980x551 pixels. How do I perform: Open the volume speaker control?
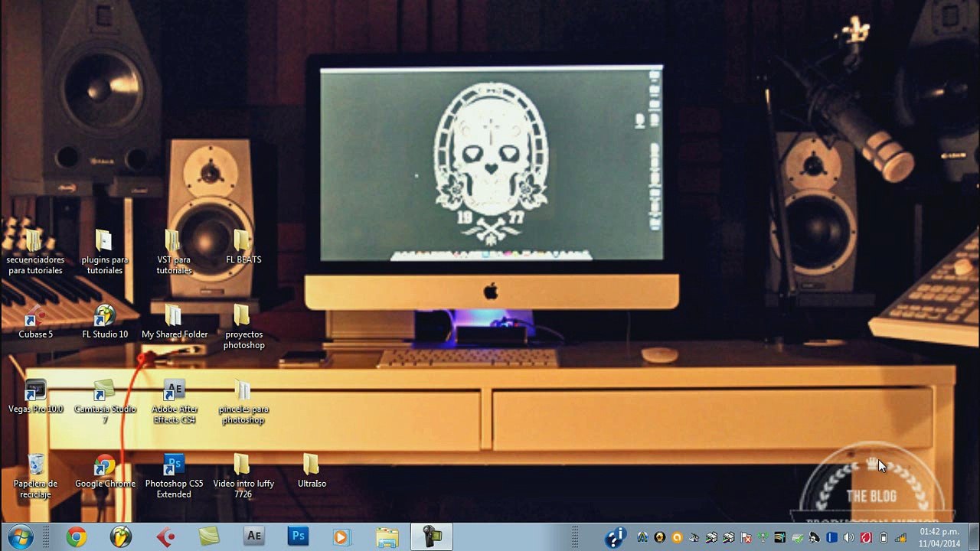848,538
